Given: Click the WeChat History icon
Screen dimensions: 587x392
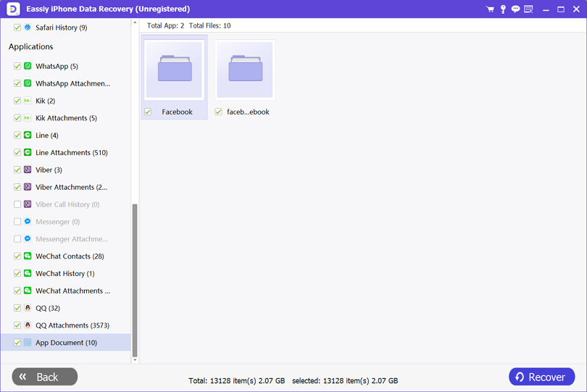Looking at the screenshot, I should click(x=28, y=273).
